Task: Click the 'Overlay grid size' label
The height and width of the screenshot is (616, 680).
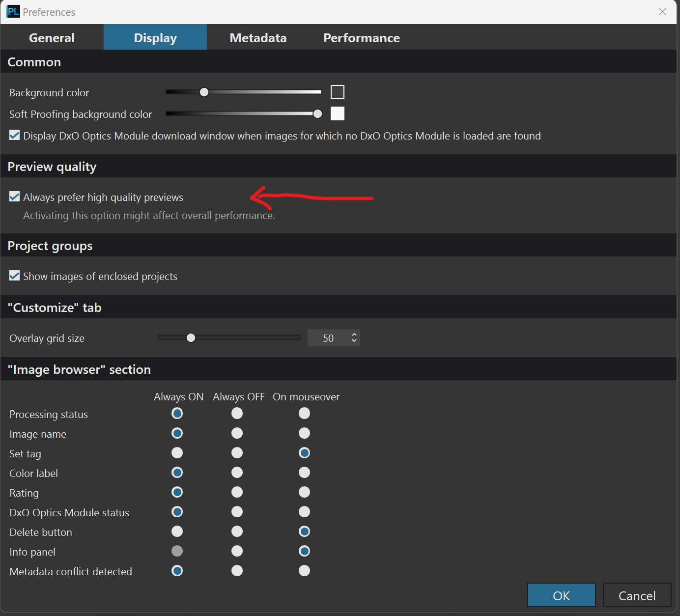Action: [47, 338]
